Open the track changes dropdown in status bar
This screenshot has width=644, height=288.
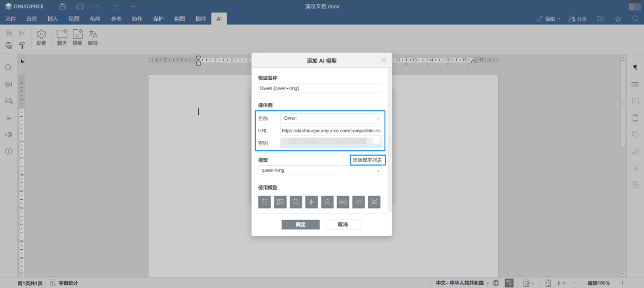[x=528, y=283]
